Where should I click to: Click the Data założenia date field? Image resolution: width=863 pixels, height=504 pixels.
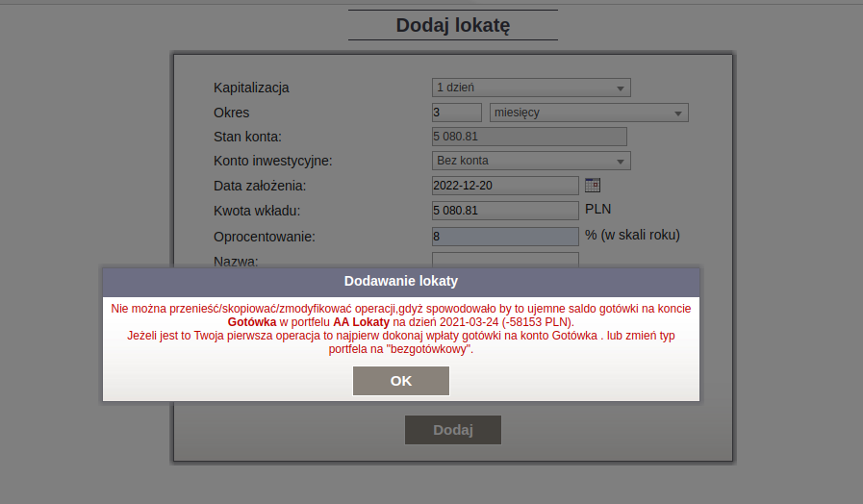(x=505, y=186)
